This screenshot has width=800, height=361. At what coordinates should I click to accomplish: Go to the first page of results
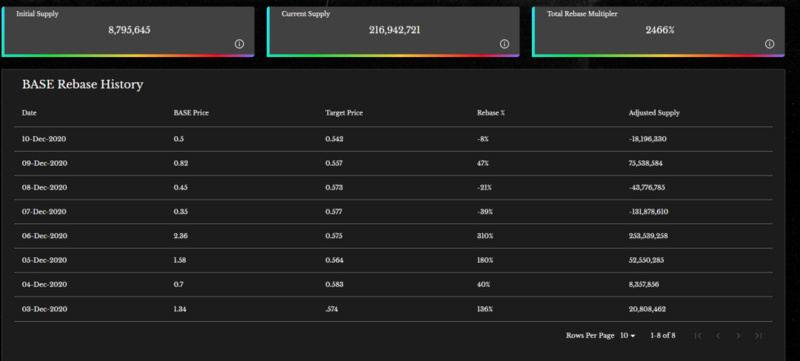698,336
